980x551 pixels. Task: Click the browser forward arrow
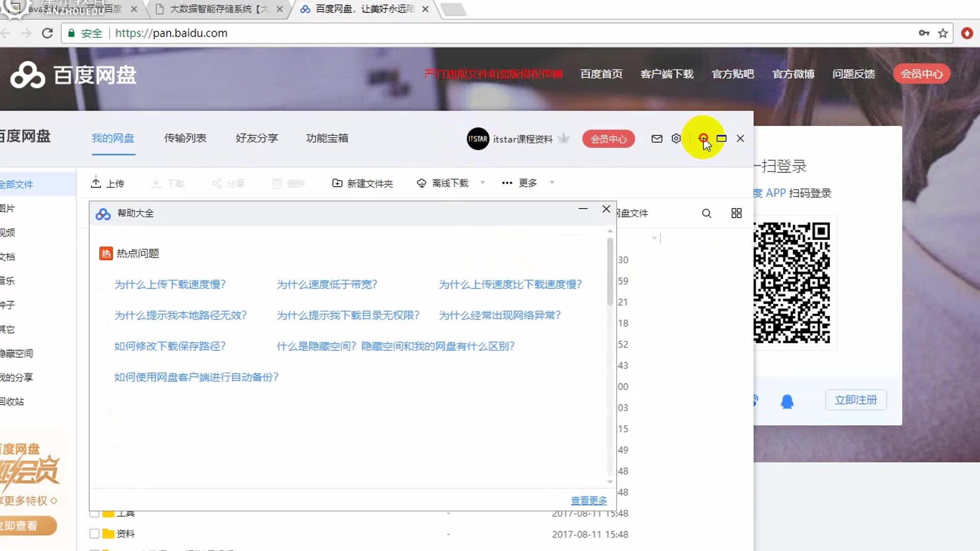(26, 33)
